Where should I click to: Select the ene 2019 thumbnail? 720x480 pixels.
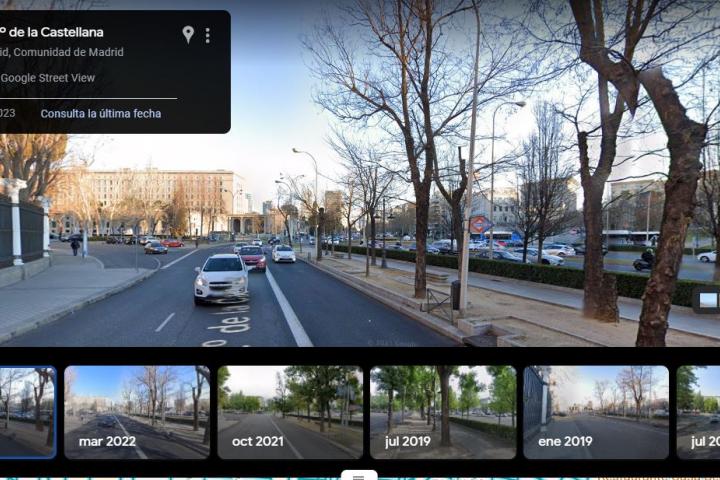(596, 412)
